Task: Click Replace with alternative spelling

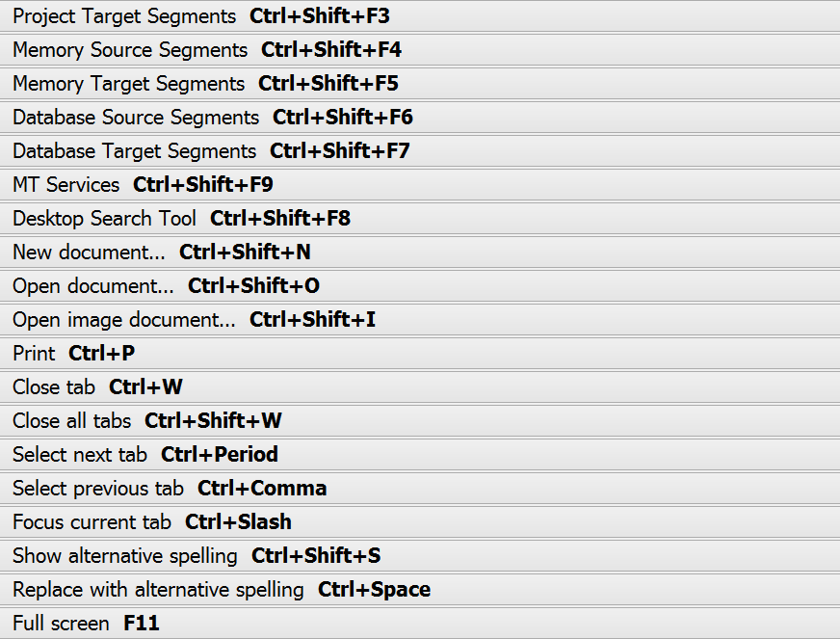Action: tap(158, 590)
